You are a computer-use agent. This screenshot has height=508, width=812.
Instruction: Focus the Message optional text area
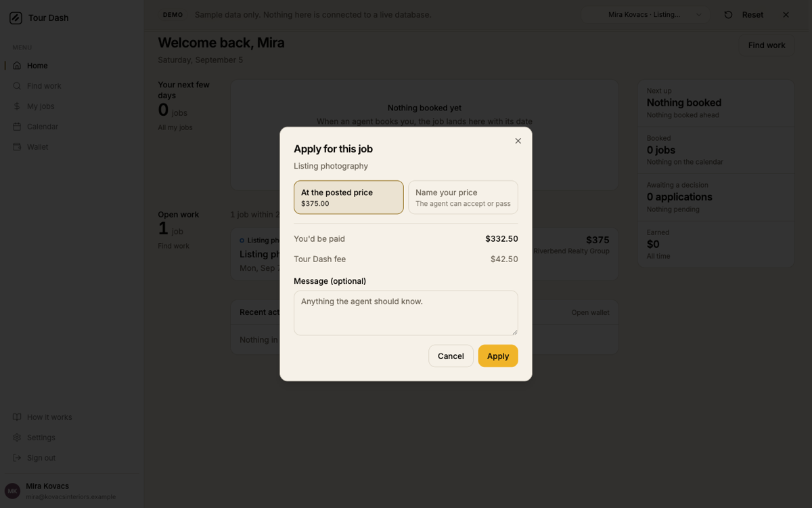[x=406, y=313]
